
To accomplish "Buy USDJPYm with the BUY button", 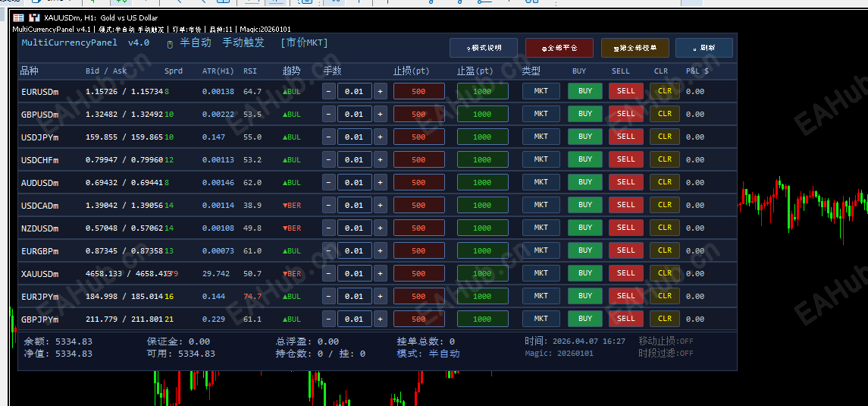I will (x=585, y=137).
